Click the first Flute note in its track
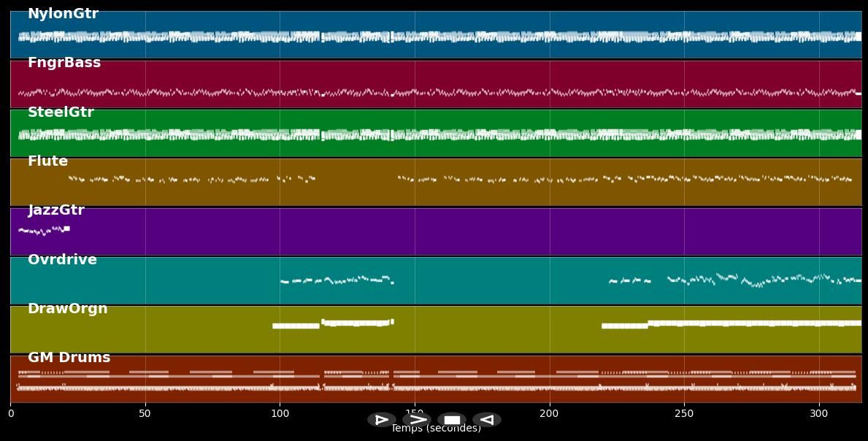Image resolution: width=868 pixels, height=441 pixels. pyautogui.click(x=71, y=177)
